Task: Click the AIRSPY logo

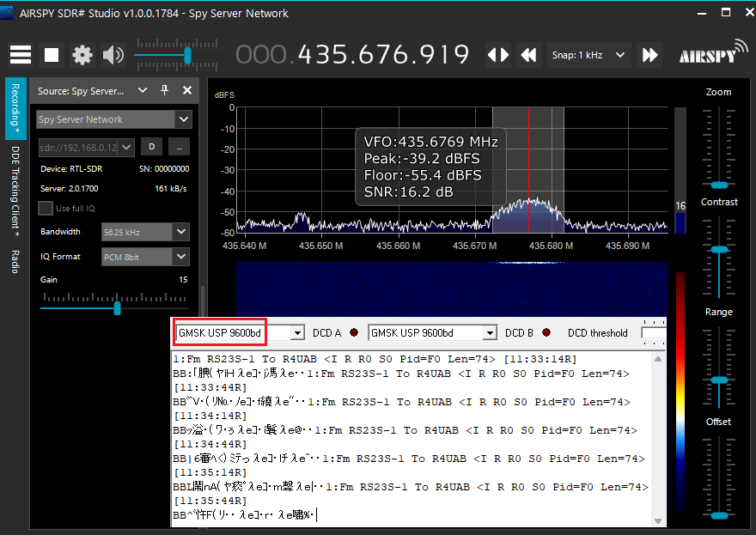Action: coord(713,53)
